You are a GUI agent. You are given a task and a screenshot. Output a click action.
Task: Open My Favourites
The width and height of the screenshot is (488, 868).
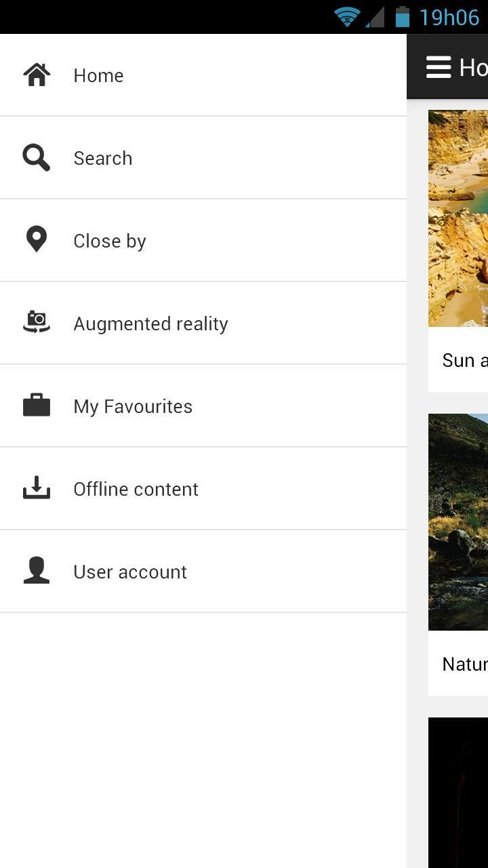click(x=133, y=406)
